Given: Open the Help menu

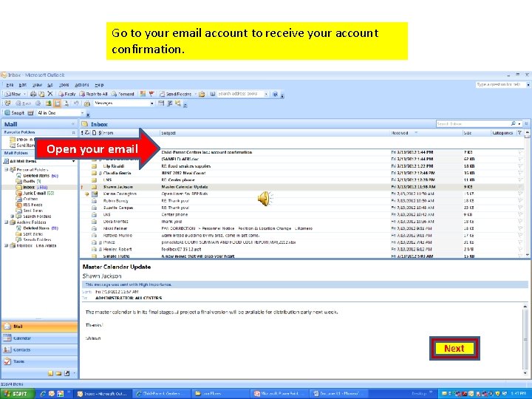Looking at the screenshot, I should click(99, 85).
